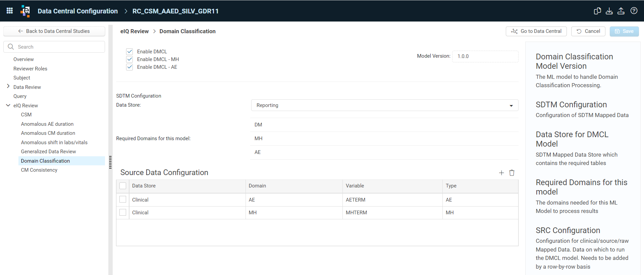Grab the sidebar splitter handle
The width and height of the screenshot is (644, 275).
tap(110, 162)
